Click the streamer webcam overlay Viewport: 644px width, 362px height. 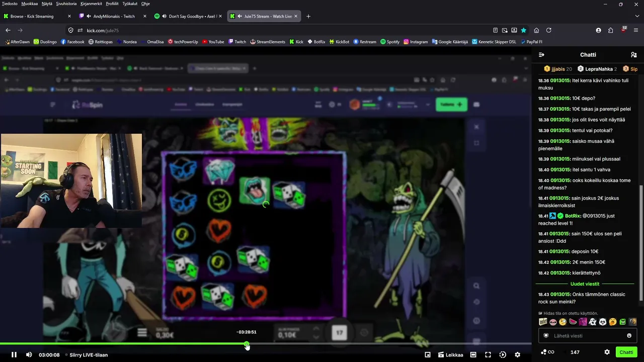tap(71, 180)
